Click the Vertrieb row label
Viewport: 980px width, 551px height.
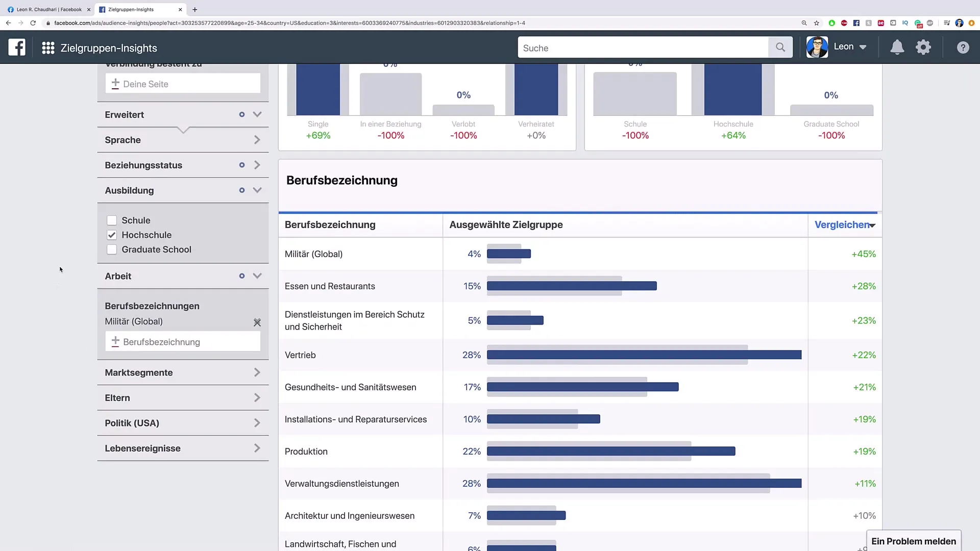[x=300, y=355]
